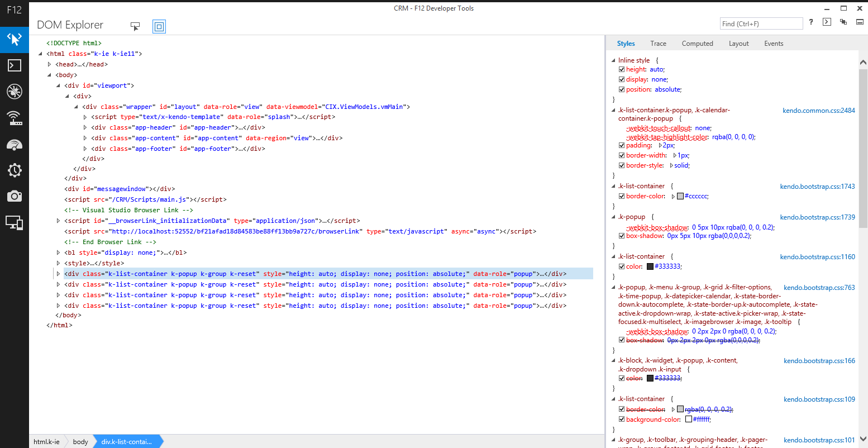
Task: Open the kendo.bootstrap.css:166 source link
Action: (x=819, y=361)
